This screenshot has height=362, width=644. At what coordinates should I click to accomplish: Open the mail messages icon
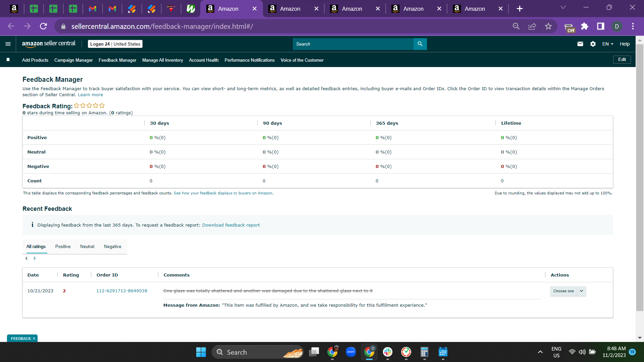point(580,44)
